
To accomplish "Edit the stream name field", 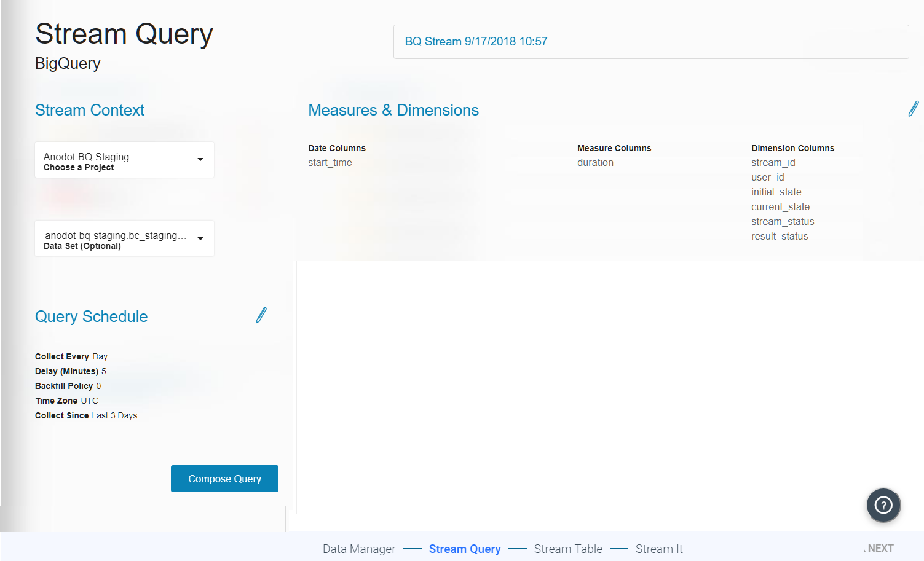I will (x=651, y=42).
